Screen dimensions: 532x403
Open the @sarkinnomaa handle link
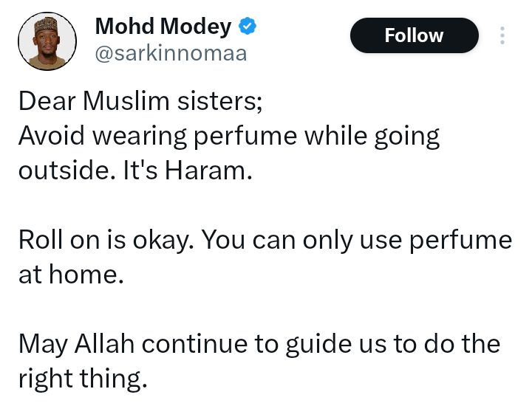(171, 54)
